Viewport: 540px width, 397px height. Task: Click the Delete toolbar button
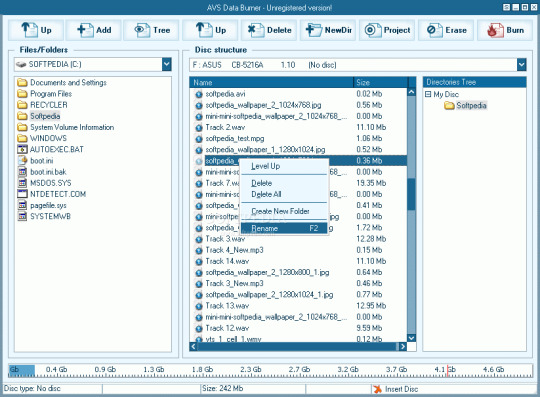coord(269,30)
